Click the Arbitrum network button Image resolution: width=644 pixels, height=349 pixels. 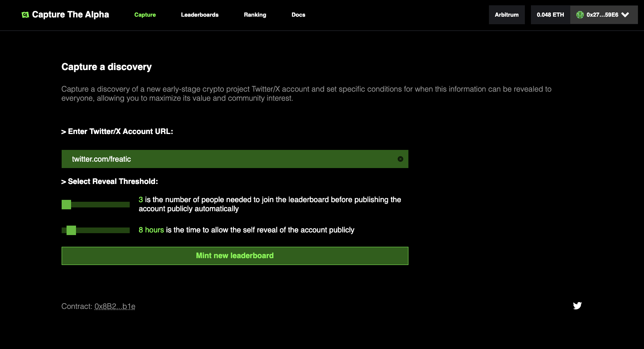pos(506,15)
